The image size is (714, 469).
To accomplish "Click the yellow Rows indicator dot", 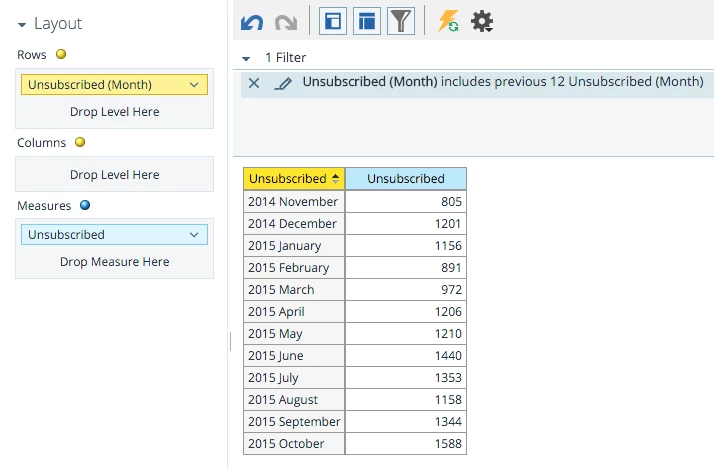I will coord(61,54).
